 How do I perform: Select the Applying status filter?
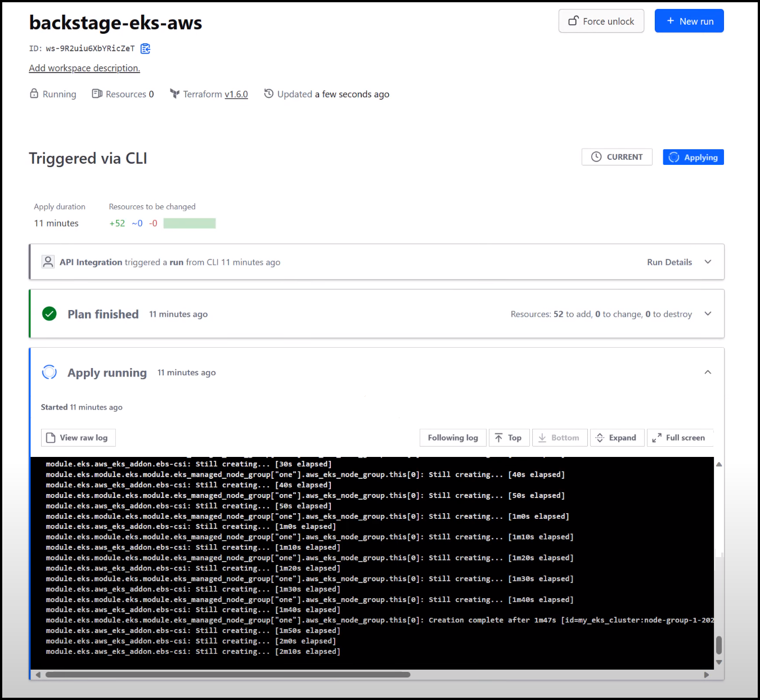click(693, 156)
